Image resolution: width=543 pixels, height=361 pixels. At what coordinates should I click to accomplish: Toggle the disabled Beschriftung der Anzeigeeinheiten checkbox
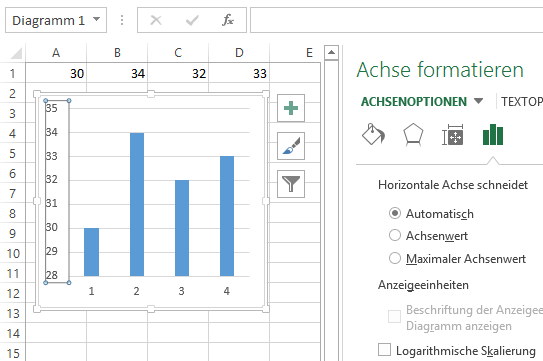point(394,316)
